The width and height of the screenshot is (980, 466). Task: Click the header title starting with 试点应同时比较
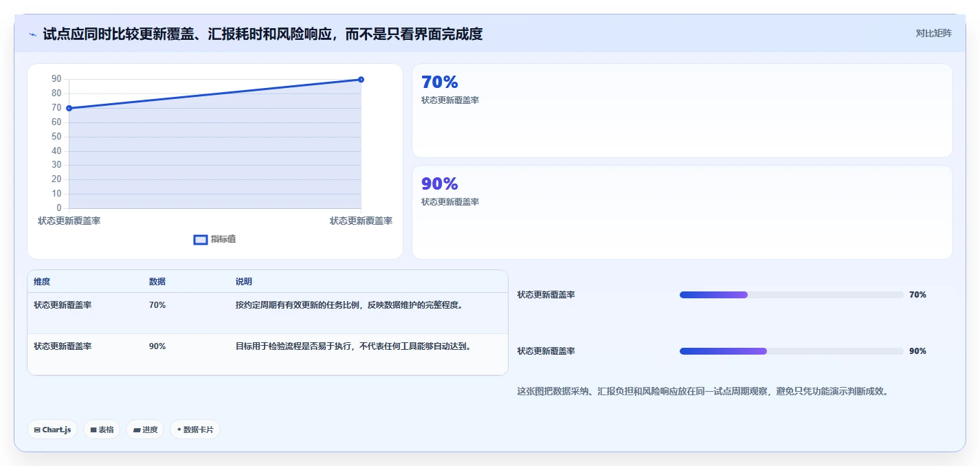[x=263, y=34]
